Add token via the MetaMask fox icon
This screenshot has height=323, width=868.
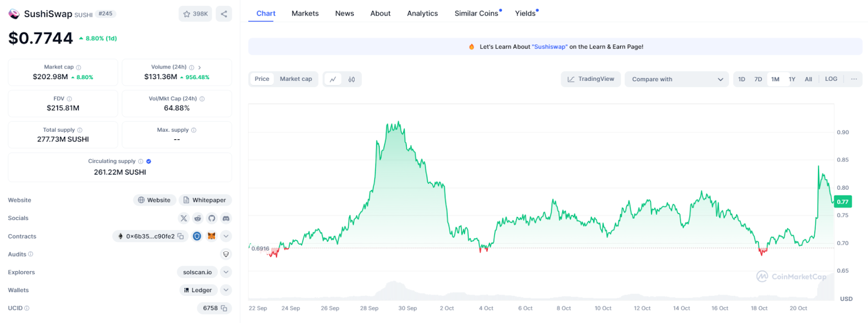tap(212, 236)
